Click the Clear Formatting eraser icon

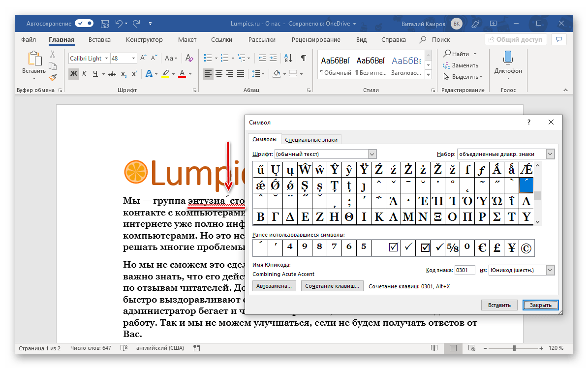point(187,58)
